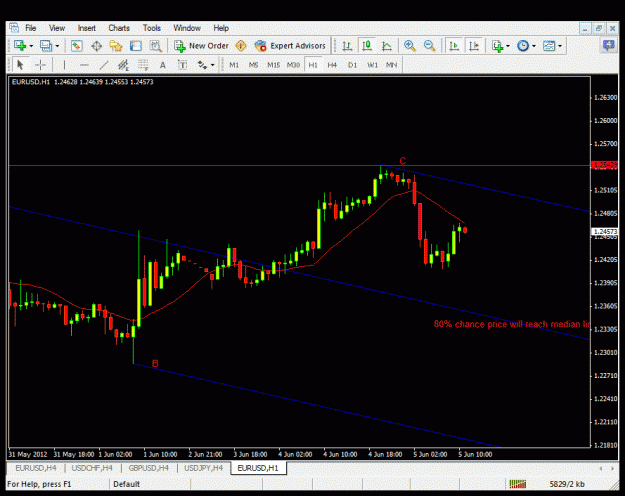This screenshot has height=496, width=625.
Task: Open the Indicators list icon
Action: coord(497,46)
